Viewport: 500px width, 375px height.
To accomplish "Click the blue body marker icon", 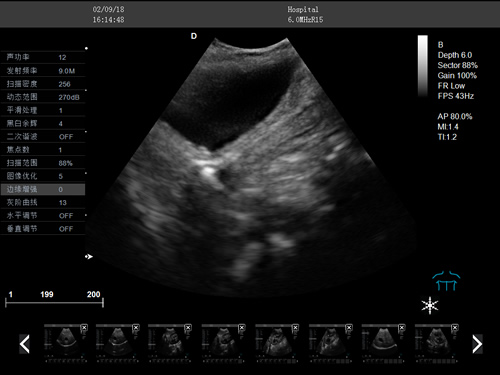I will pyautogui.click(x=446, y=281).
